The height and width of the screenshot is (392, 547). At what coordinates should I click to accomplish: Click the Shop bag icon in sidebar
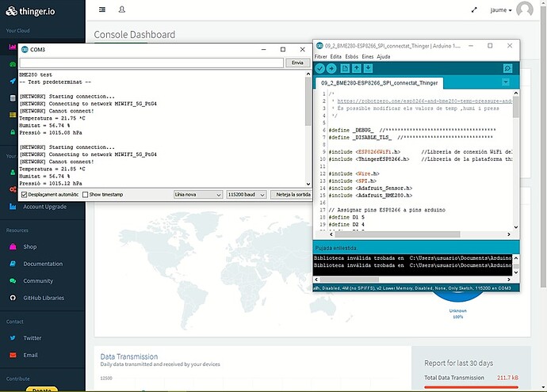click(13, 247)
